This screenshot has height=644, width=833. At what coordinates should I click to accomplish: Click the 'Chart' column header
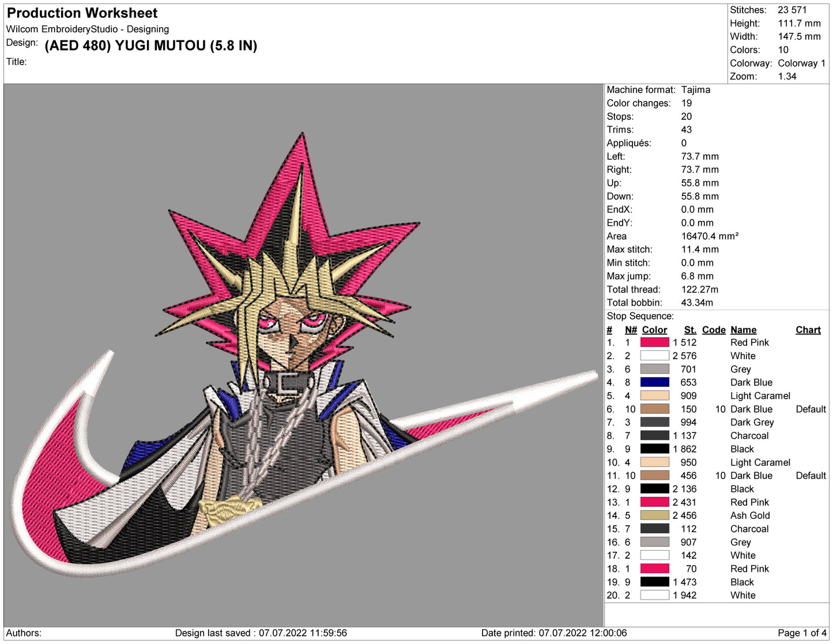coord(808,330)
